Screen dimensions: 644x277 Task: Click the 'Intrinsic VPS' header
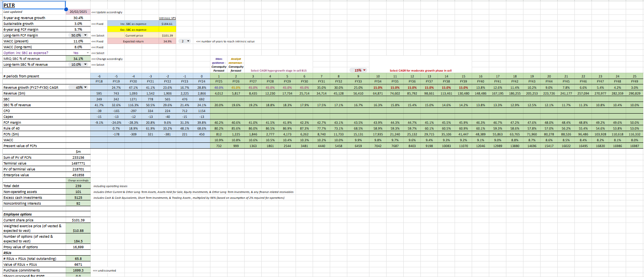coord(167,18)
